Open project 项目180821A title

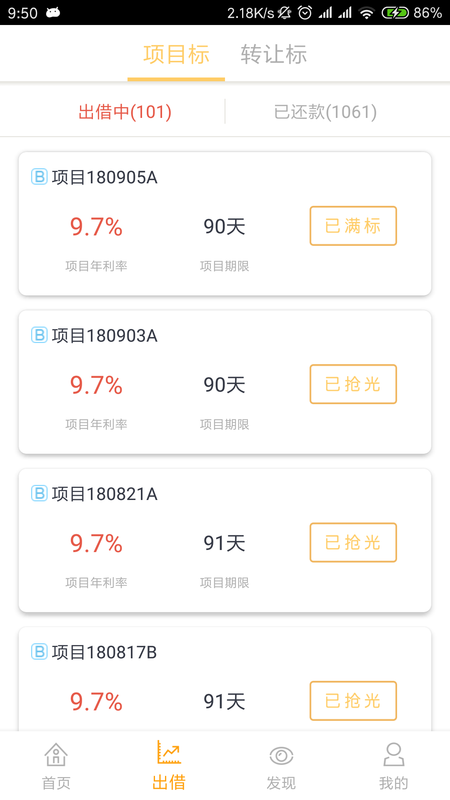tap(104, 493)
